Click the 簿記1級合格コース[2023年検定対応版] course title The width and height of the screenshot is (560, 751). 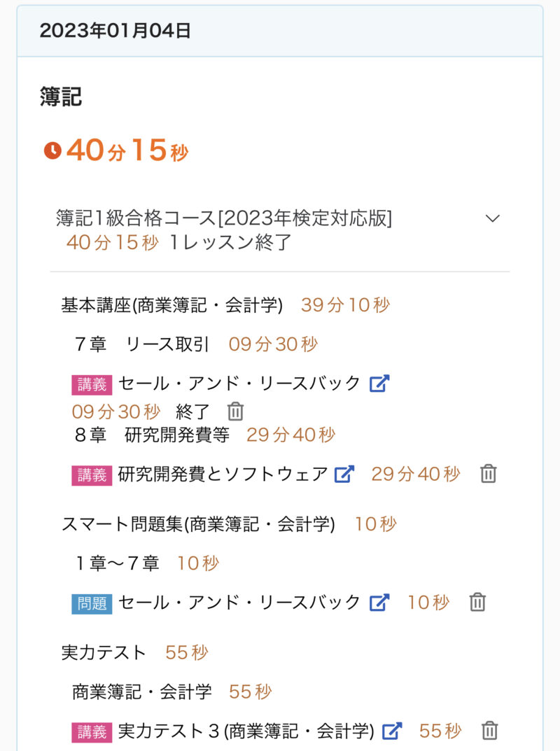(x=224, y=218)
